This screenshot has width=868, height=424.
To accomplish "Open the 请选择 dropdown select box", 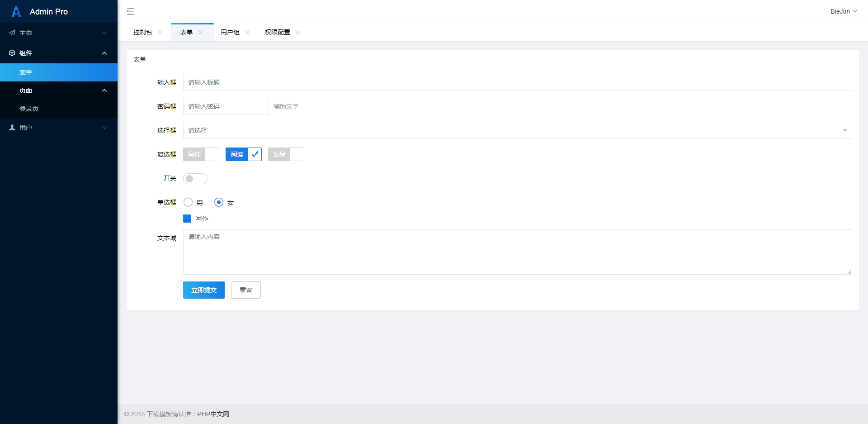I will pos(517,130).
